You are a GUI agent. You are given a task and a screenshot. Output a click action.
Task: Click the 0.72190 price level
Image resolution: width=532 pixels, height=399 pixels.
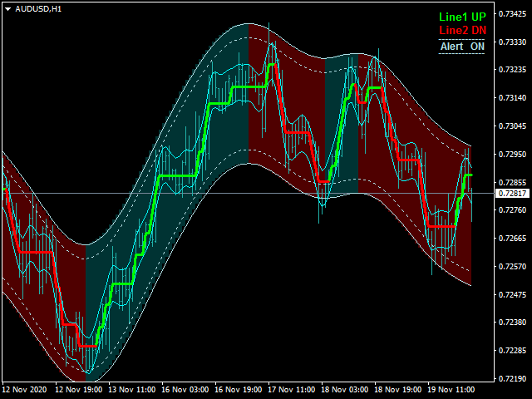[x=512, y=378]
